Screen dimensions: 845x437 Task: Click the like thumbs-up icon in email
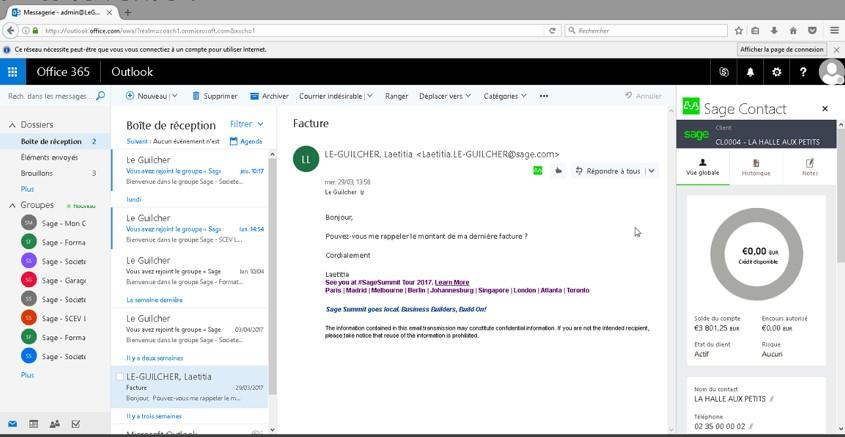[559, 171]
